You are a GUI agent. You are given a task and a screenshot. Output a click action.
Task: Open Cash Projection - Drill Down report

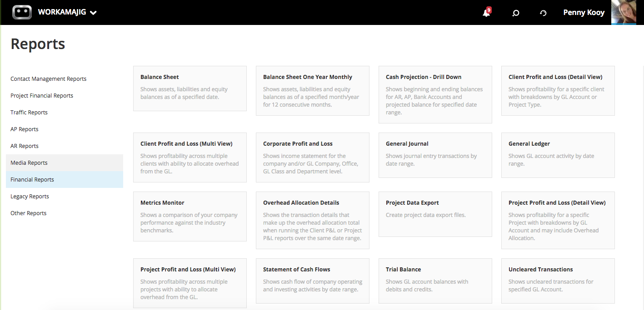coord(435,94)
